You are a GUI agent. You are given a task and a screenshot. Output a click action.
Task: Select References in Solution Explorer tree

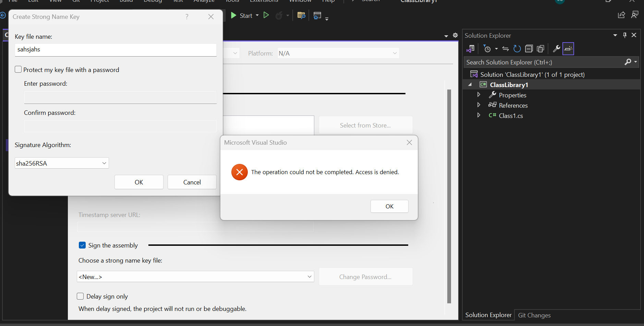513,105
